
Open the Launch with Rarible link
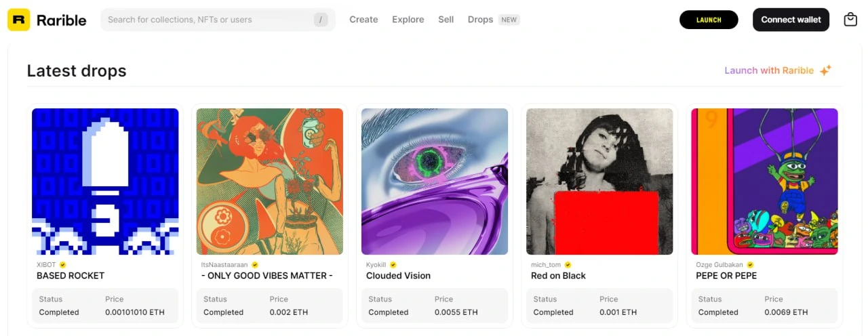tap(769, 70)
